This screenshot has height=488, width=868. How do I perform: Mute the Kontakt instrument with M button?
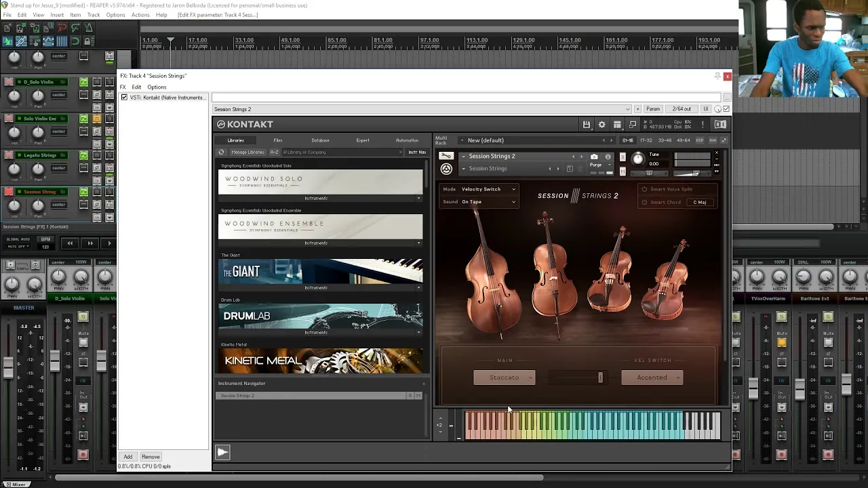623,171
